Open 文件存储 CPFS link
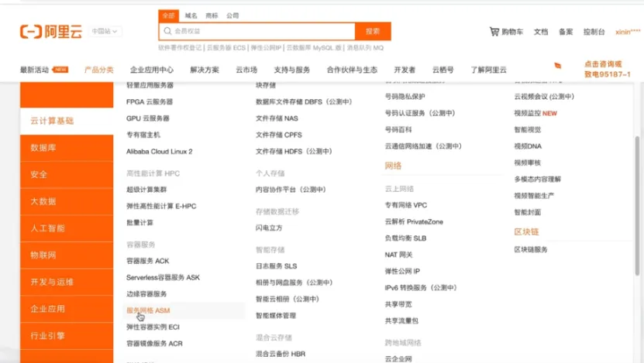Viewport: 644px width, 363px height. [279, 135]
